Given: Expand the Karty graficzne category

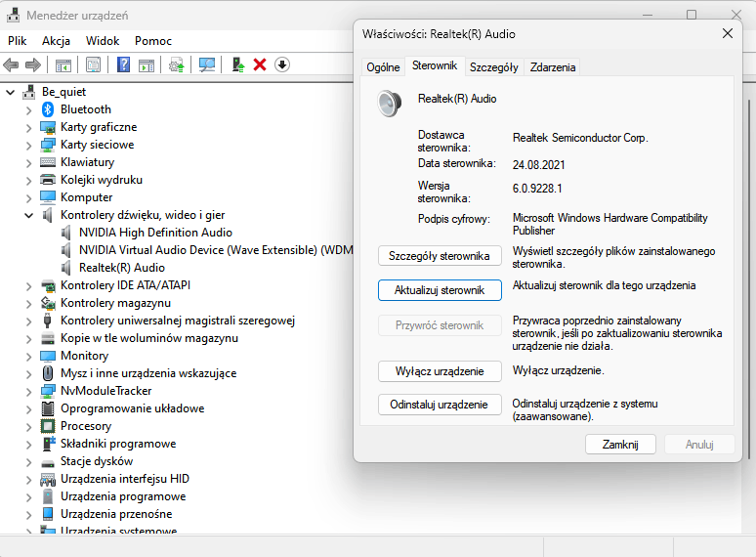Looking at the screenshot, I should [x=29, y=128].
